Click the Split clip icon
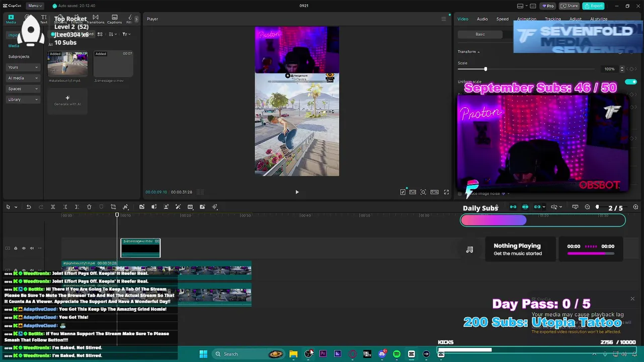 click(x=53, y=207)
